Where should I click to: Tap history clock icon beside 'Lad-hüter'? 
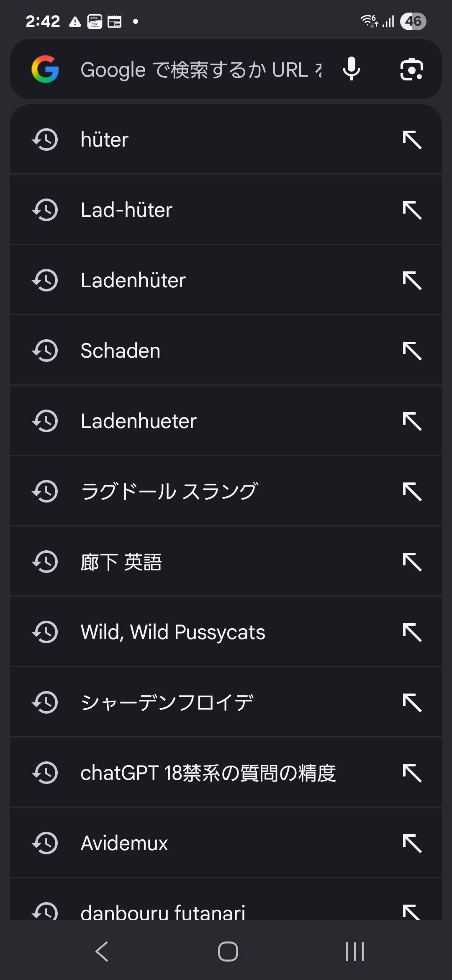[45, 210]
